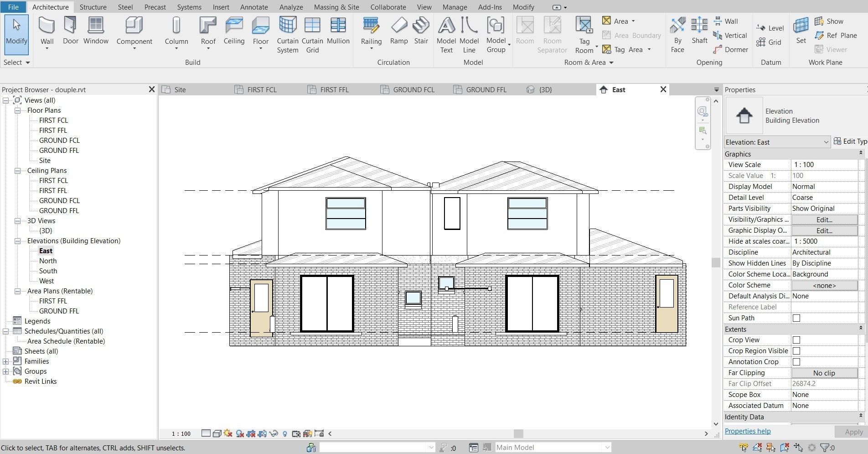Select the Model Text tool
868x454 pixels.
click(x=446, y=35)
